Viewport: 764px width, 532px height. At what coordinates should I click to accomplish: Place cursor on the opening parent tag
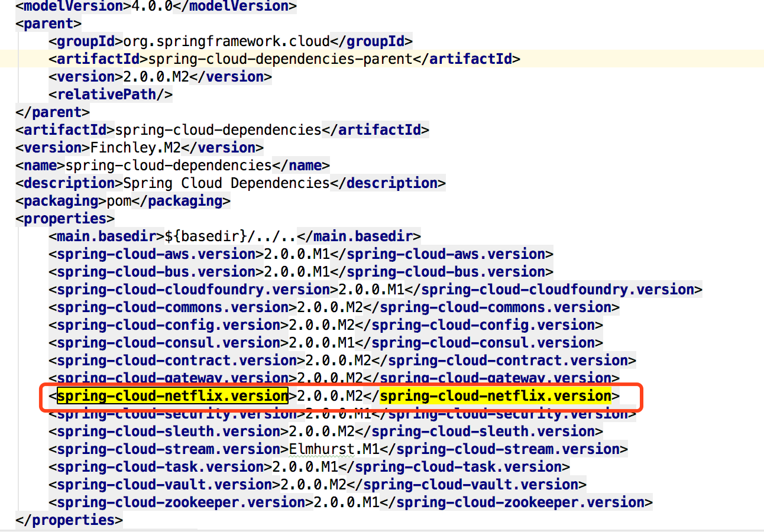(x=48, y=24)
